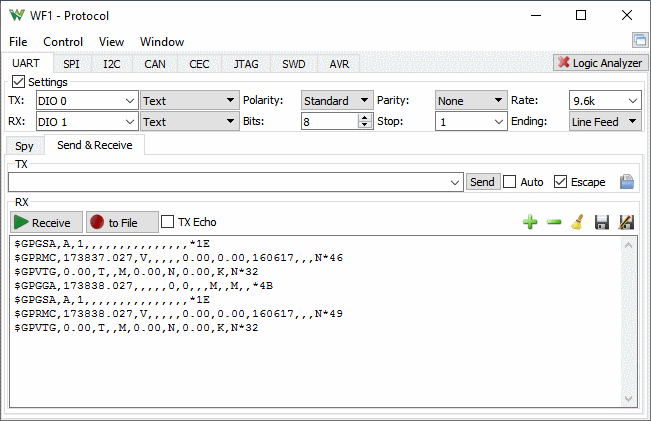
Task: Enable the Auto send checkbox
Action: 510,182
